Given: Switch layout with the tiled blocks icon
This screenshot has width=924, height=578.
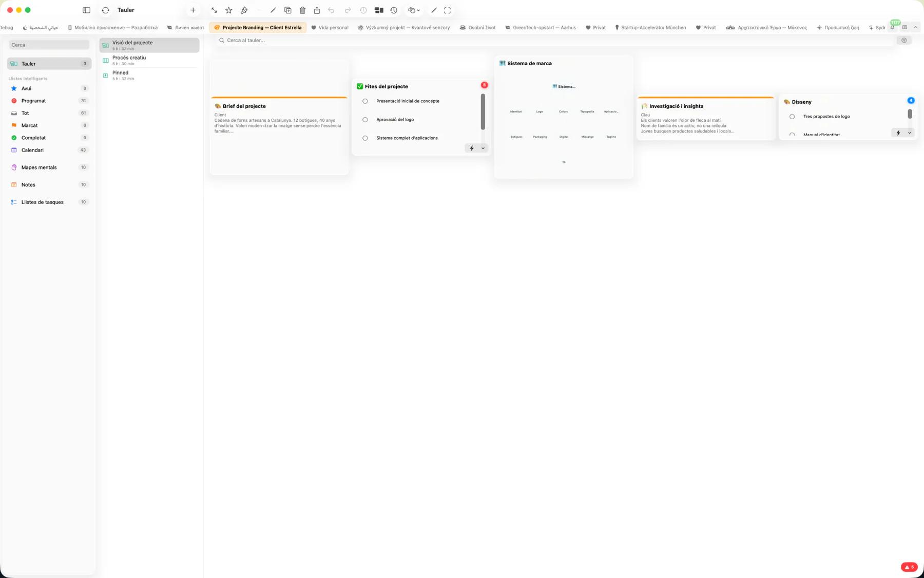Looking at the screenshot, I should [379, 10].
